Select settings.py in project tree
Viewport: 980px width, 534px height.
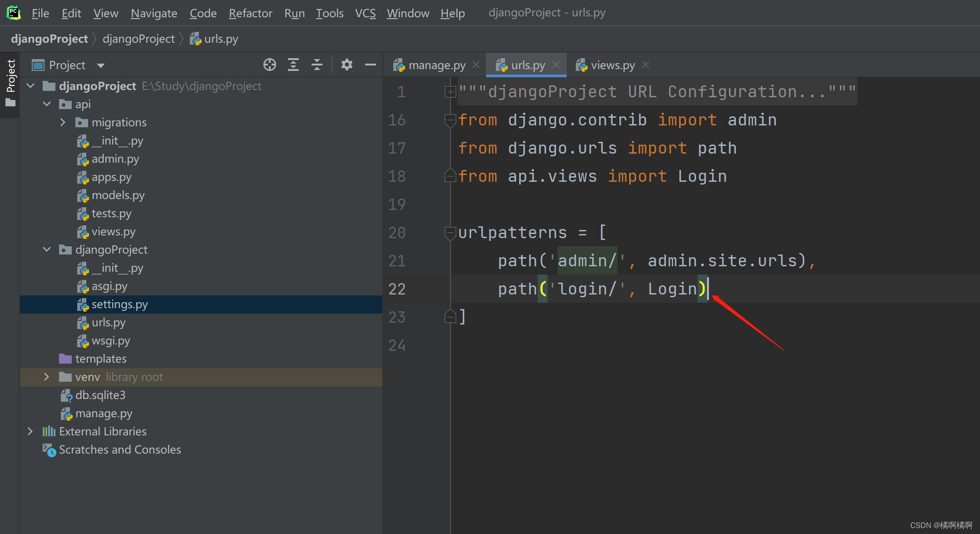119,304
